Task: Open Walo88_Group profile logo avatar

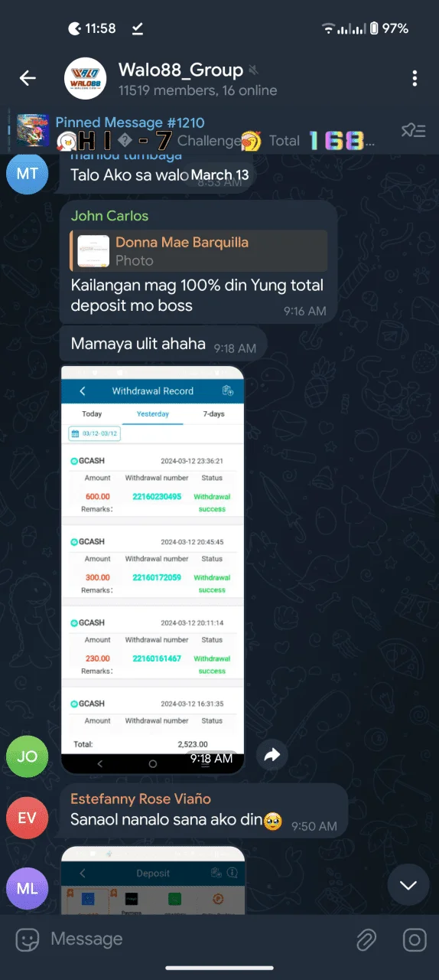Action: 85,78
